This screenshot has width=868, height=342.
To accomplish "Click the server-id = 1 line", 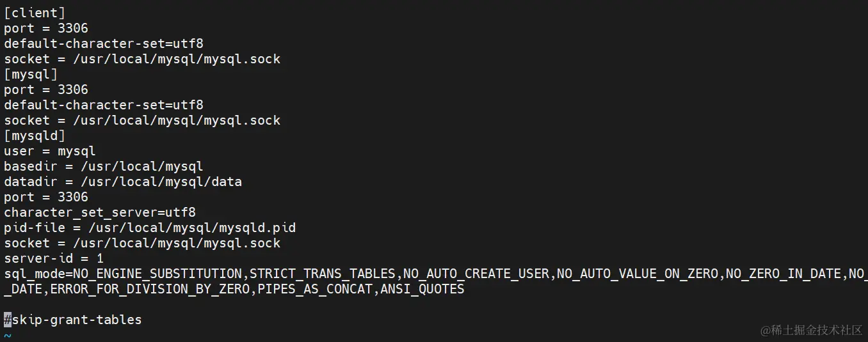I will [x=54, y=258].
